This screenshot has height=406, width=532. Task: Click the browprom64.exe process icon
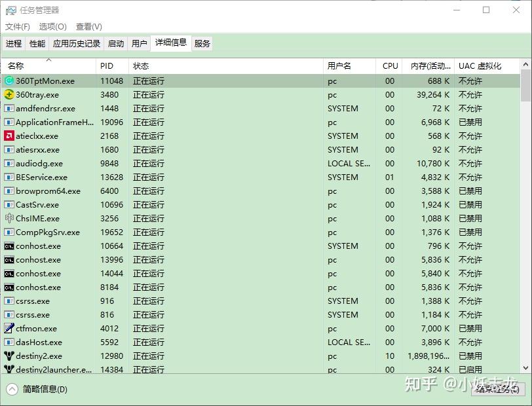9,191
